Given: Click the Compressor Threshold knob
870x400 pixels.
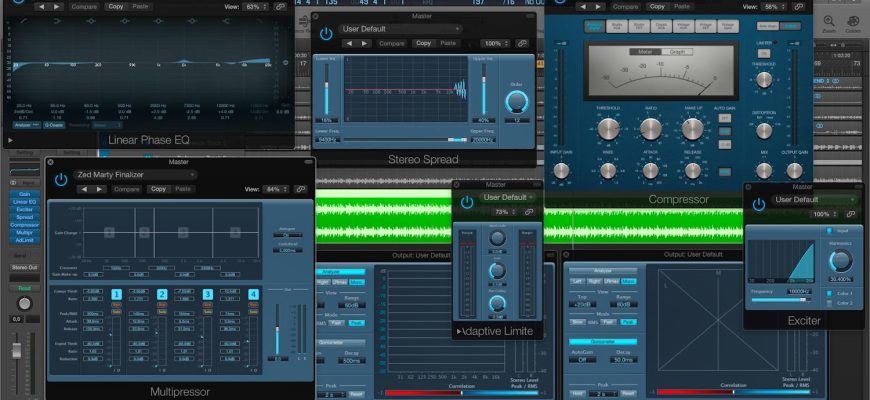Looking at the screenshot, I should (x=608, y=127).
